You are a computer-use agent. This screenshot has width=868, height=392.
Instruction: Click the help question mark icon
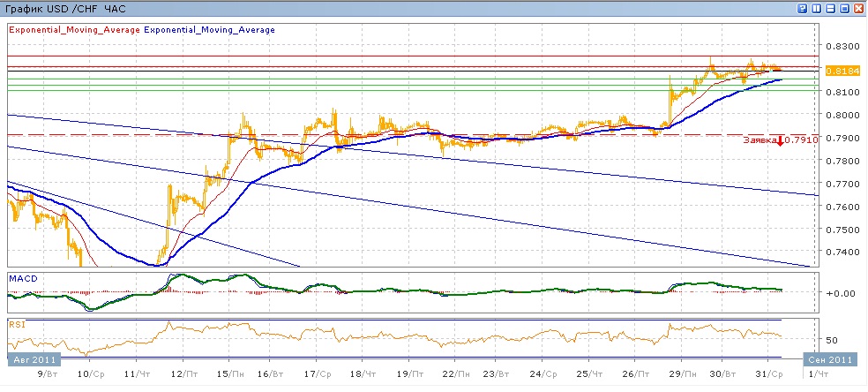[803, 7]
